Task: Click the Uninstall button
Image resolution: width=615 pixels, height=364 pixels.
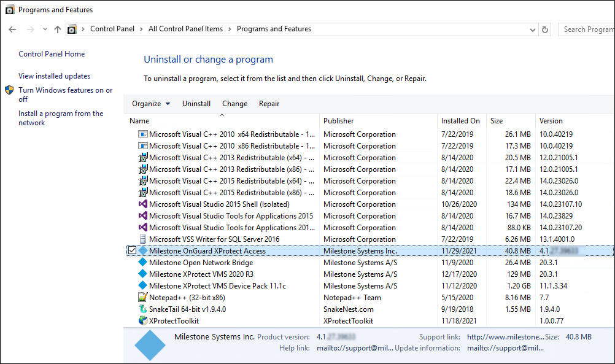Action: point(196,104)
